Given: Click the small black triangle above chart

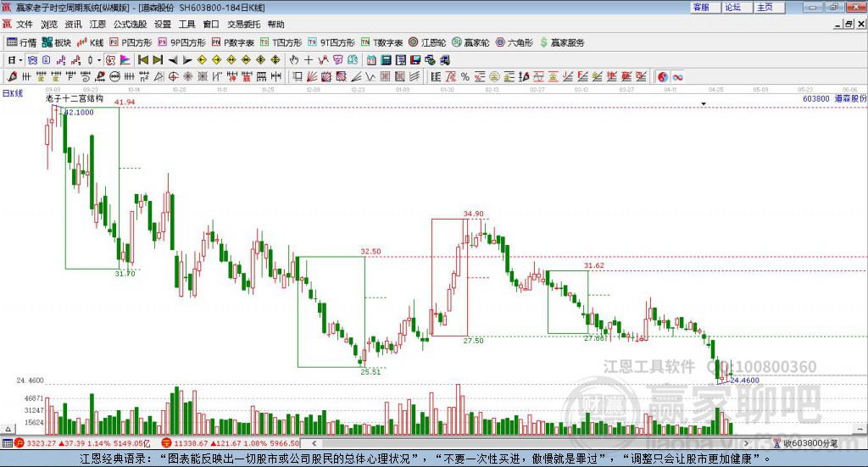Looking at the screenshot, I should (704, 103).
